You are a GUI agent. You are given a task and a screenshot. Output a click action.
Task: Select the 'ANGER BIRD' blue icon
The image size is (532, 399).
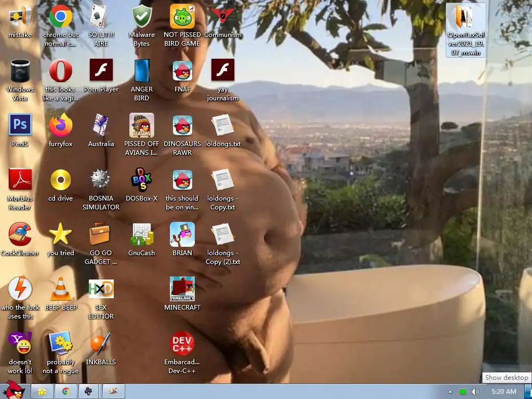pos(141,80)
